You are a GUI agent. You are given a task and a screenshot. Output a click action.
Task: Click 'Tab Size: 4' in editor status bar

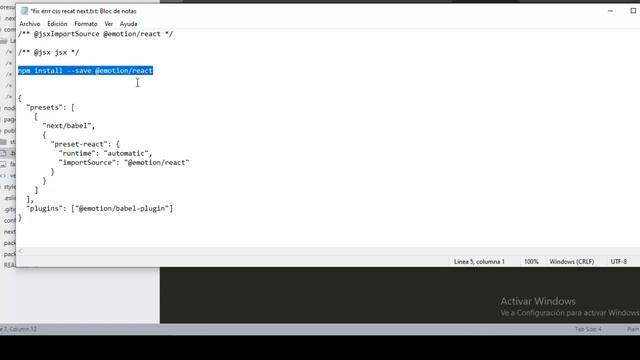tap(588, 329)
